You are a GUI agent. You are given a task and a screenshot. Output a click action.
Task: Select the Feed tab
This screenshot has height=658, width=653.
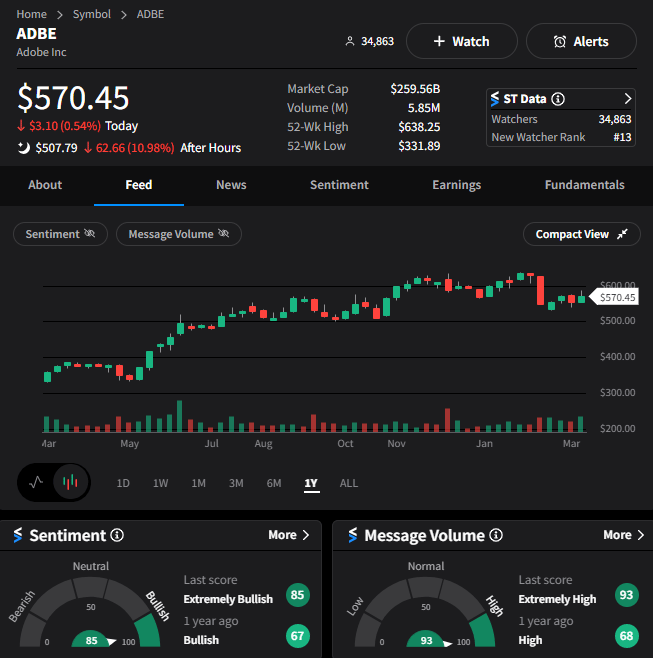139,185
